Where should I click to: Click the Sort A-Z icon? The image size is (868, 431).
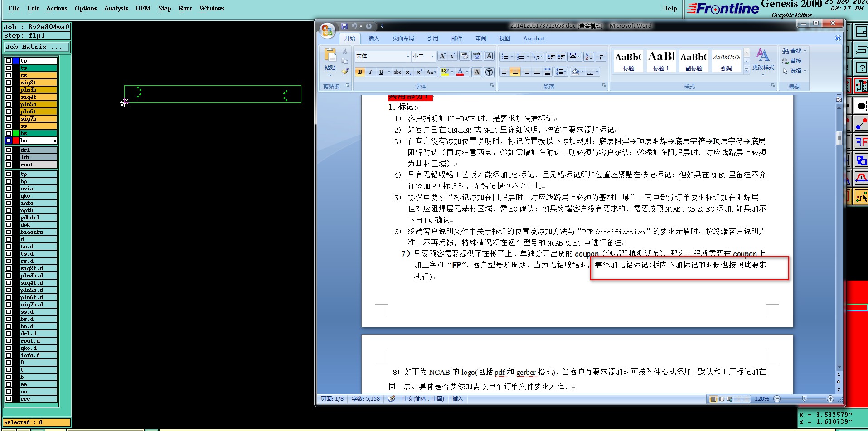coord(589,56)
